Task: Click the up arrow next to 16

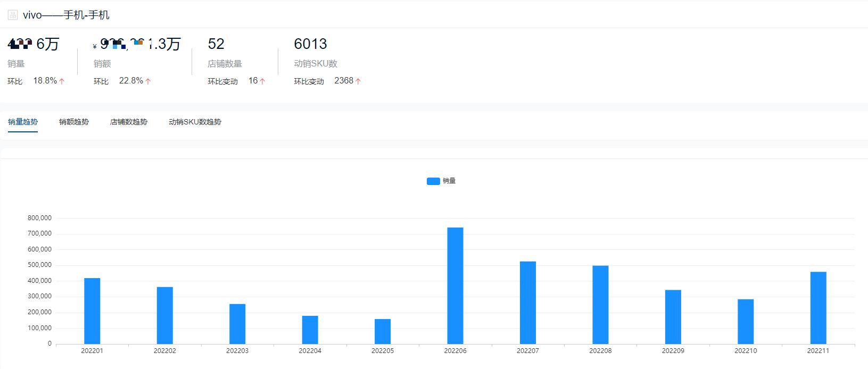Action: (x=262, y=81)
